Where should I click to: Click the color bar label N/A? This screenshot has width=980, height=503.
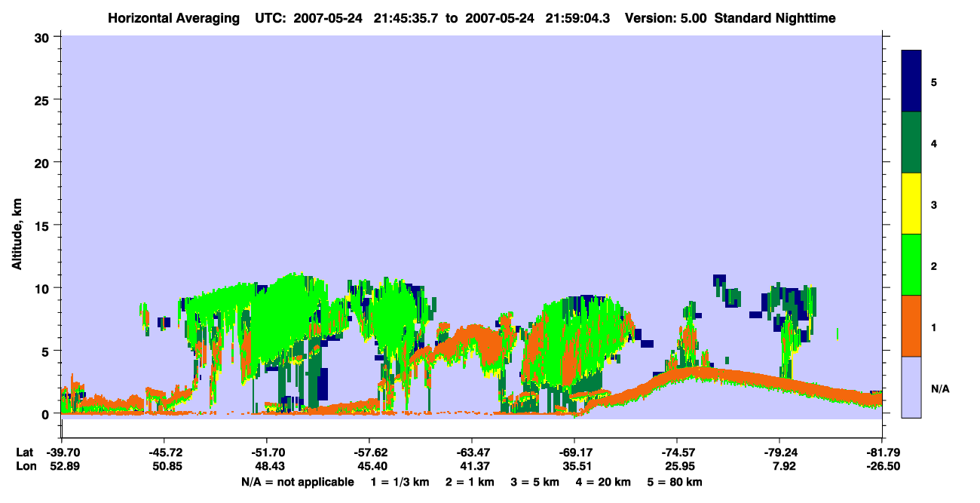point(939,389)
